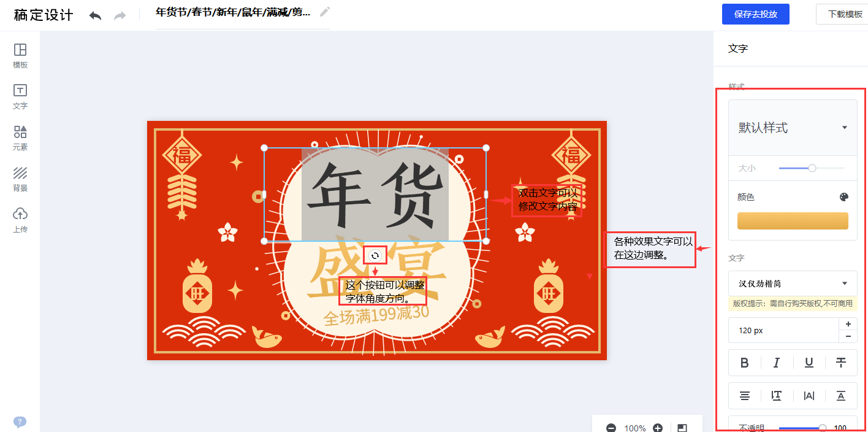Toggle italic formatting
Viewport: 868px width, 432px height.
[x=777, y=363]
